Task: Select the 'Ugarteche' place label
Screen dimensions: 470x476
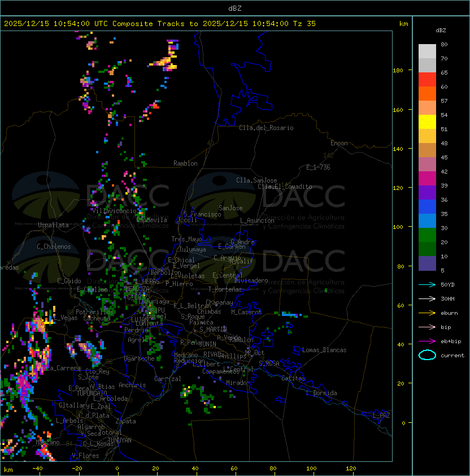Action: click(x=140, y=358)
